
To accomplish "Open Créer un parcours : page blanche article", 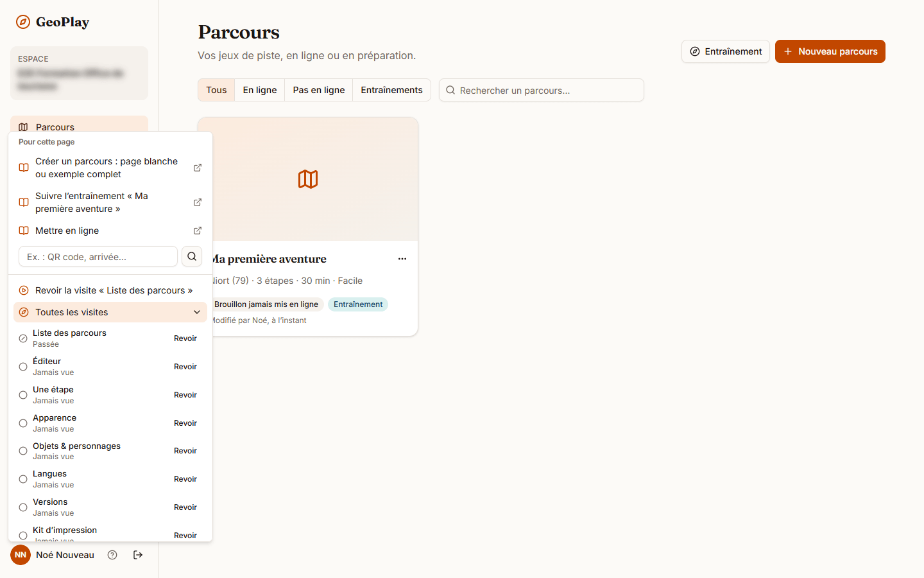I will click(x=110, y=168).
